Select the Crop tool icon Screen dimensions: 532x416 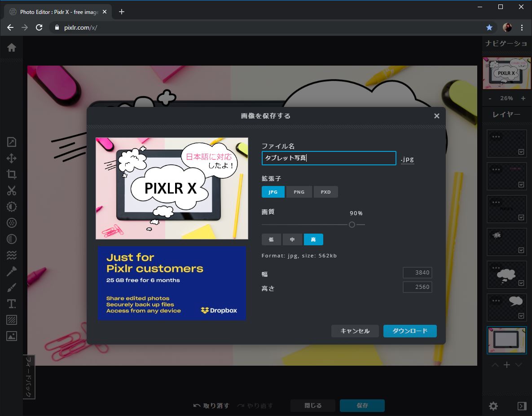[x=12, y=174]
